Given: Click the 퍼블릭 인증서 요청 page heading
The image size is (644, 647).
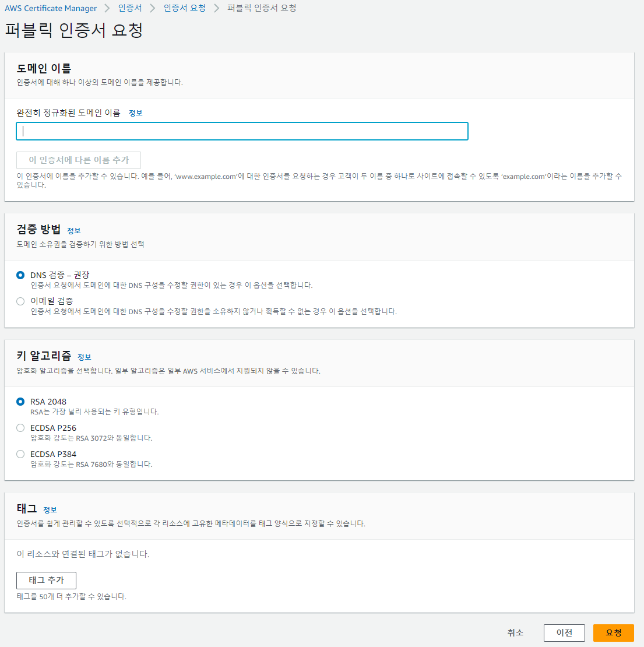Looking at the screenshot, I should coord(74,30).
